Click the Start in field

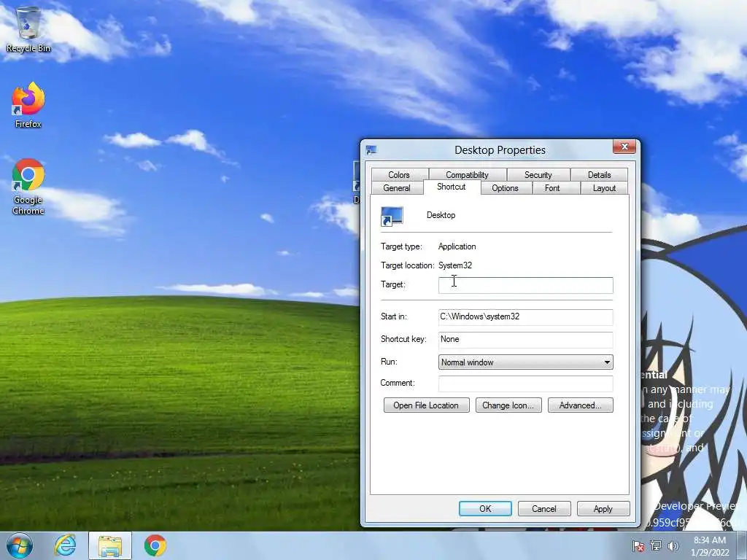coord(525,316)
